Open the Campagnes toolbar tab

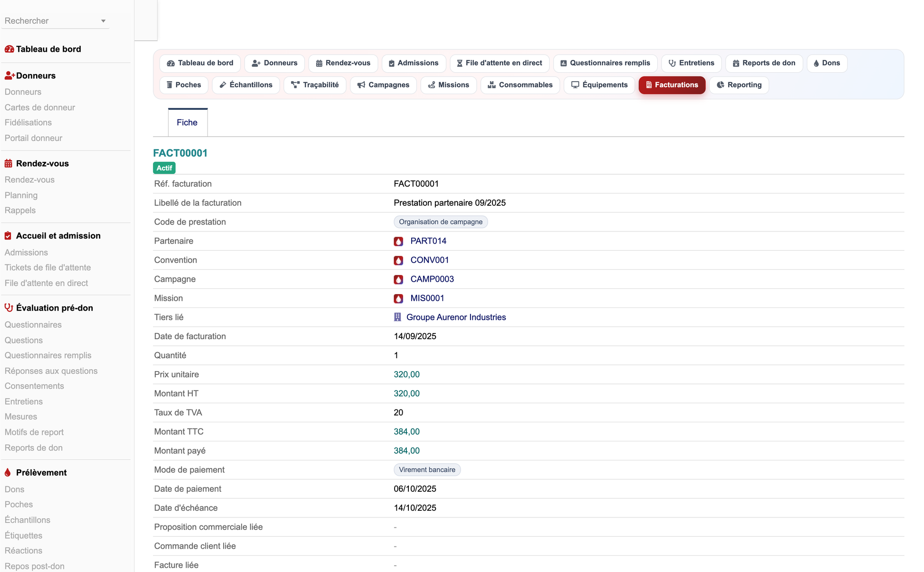383,85
